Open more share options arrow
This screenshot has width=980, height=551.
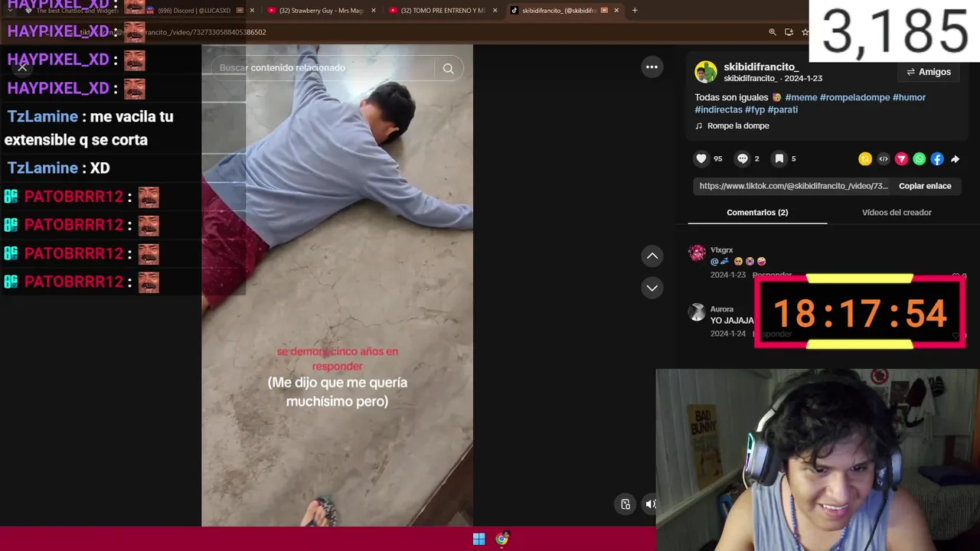955,159
